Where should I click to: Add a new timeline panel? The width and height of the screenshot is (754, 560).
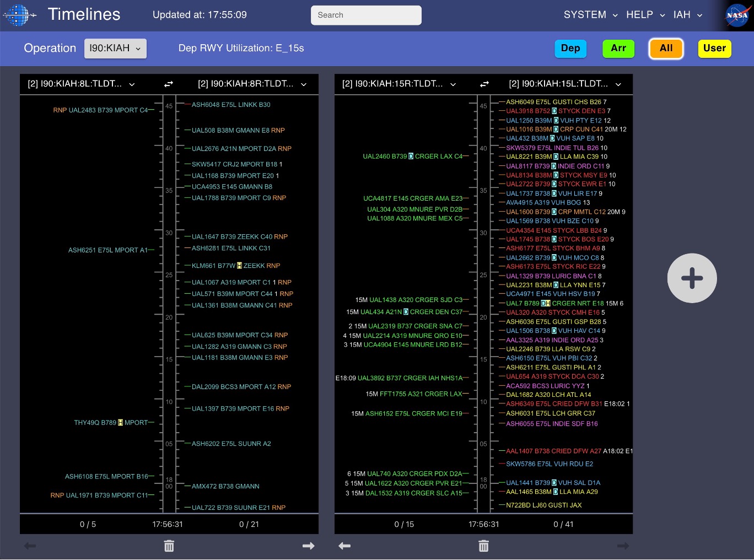coord(692,278)
